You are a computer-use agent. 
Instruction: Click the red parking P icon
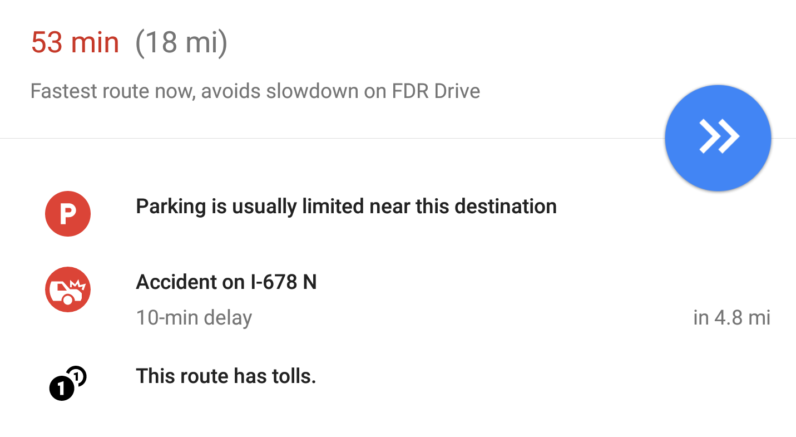coord(68,212)
